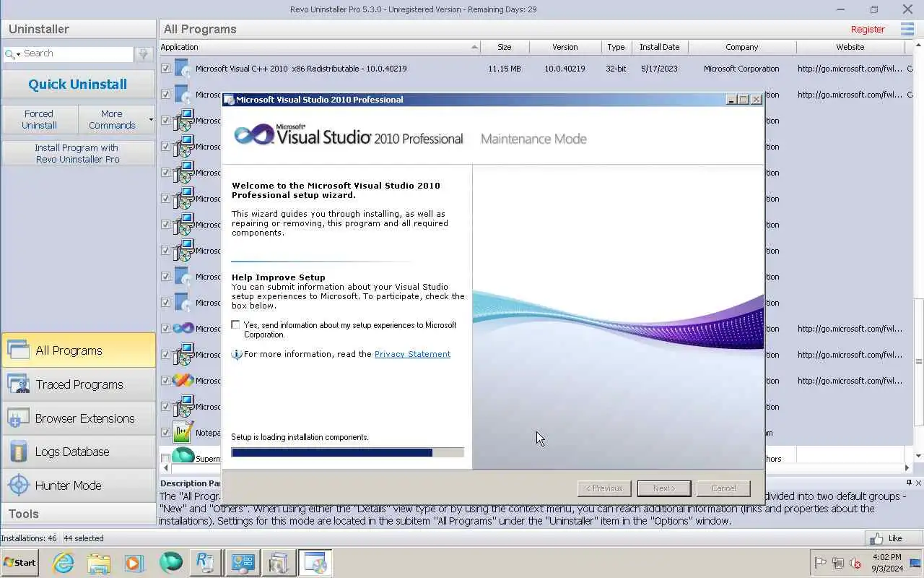Open the Browser Extensions section
This screenshot has height=578, width=924.
78,418
